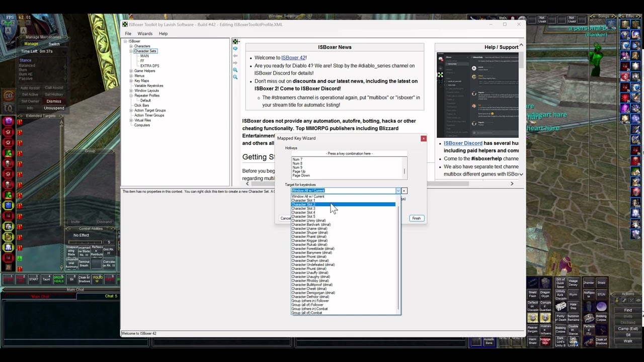Activate the STUN hotbutton
The height and width of the screenshot is (362, 644).
pyautogui.click(x=602, y=295)
